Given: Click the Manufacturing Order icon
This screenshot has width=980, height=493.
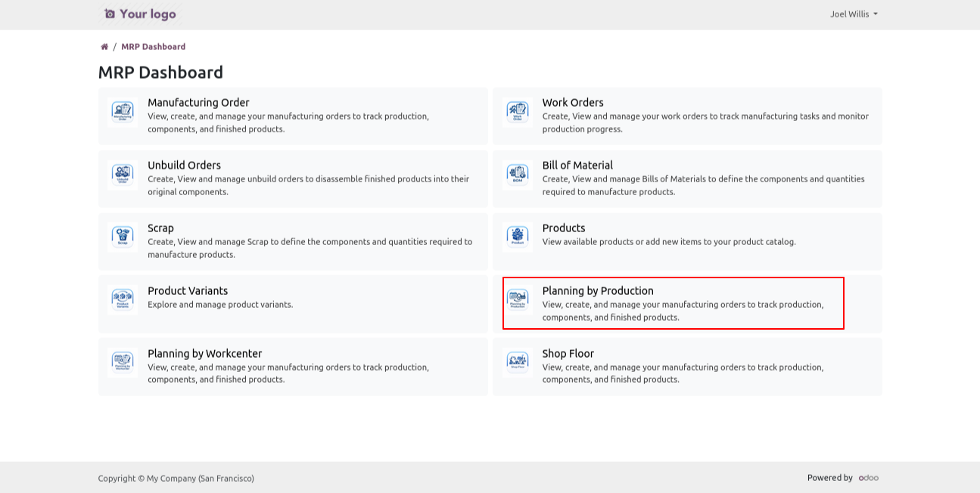Looking at the screenshot, I should 123,111.
